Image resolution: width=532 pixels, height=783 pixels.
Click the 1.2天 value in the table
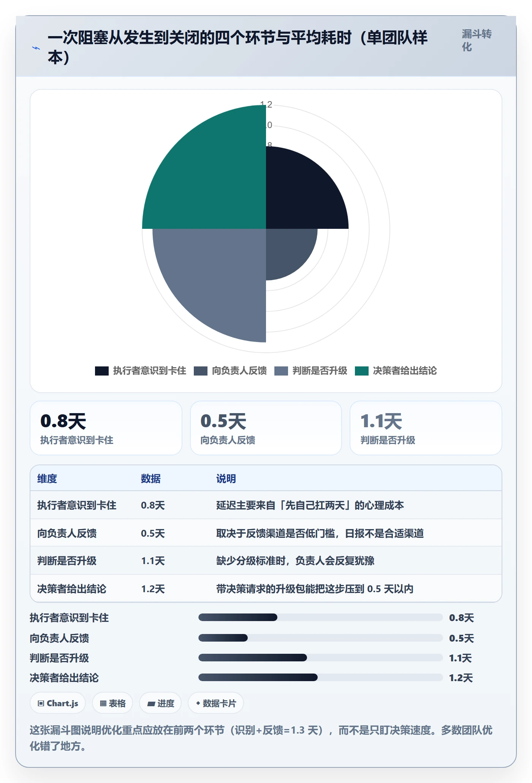coord(153,589)
